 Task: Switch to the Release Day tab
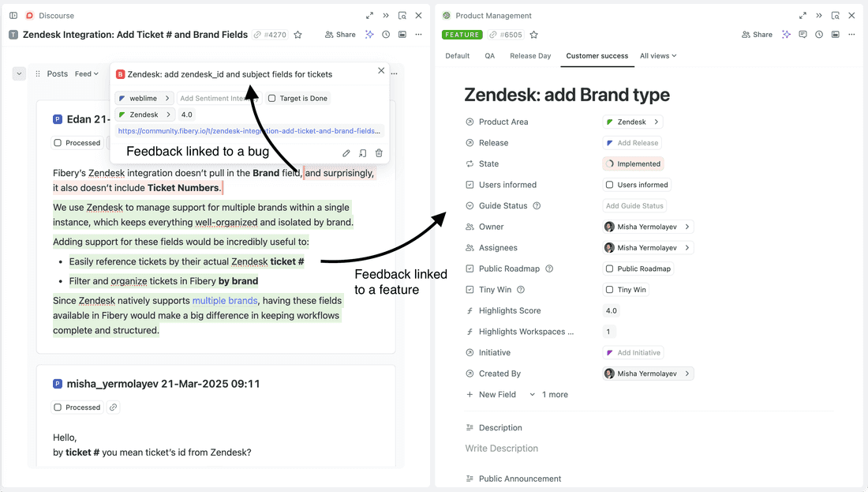[532, 56]
